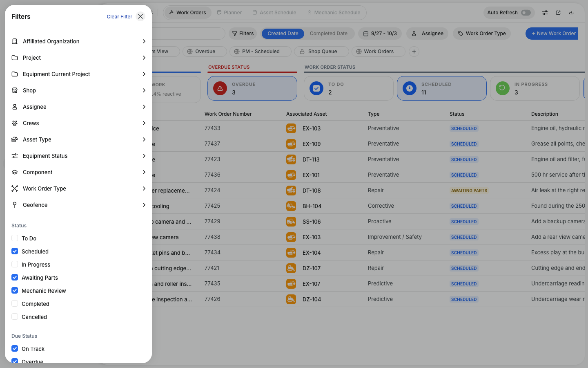Uncheck the Awaiting Parts checkbox
588x368 pixels.
tap(15, 277)
